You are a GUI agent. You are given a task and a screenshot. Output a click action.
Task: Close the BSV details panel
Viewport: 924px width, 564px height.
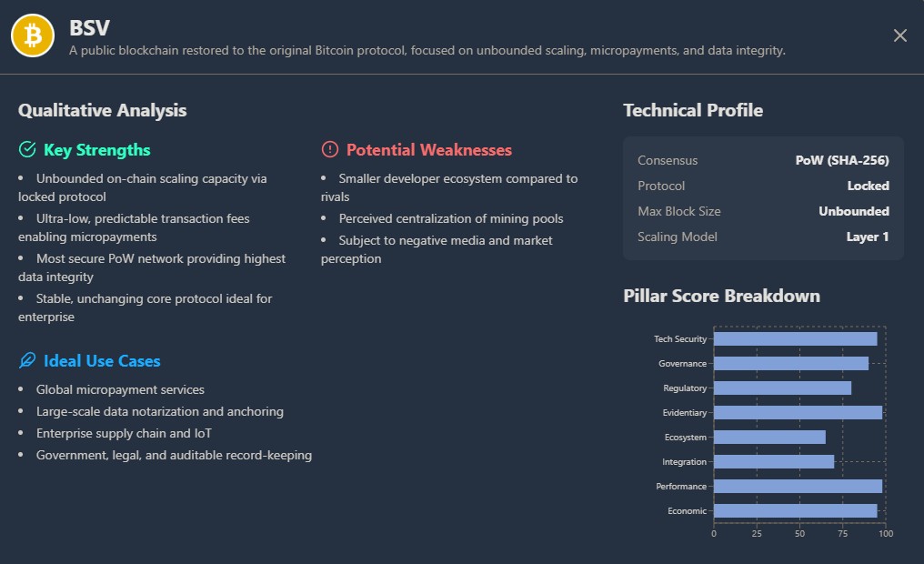pos(899,35)
